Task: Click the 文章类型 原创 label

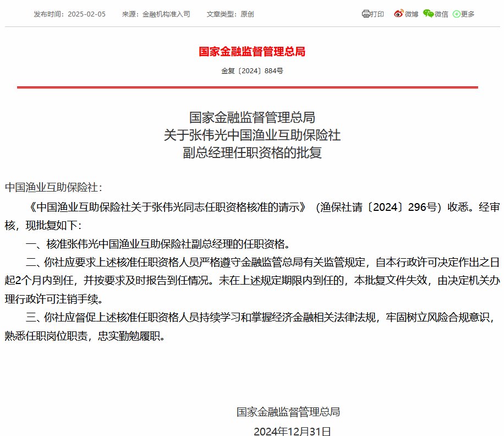Action: (x=231, y=14)
